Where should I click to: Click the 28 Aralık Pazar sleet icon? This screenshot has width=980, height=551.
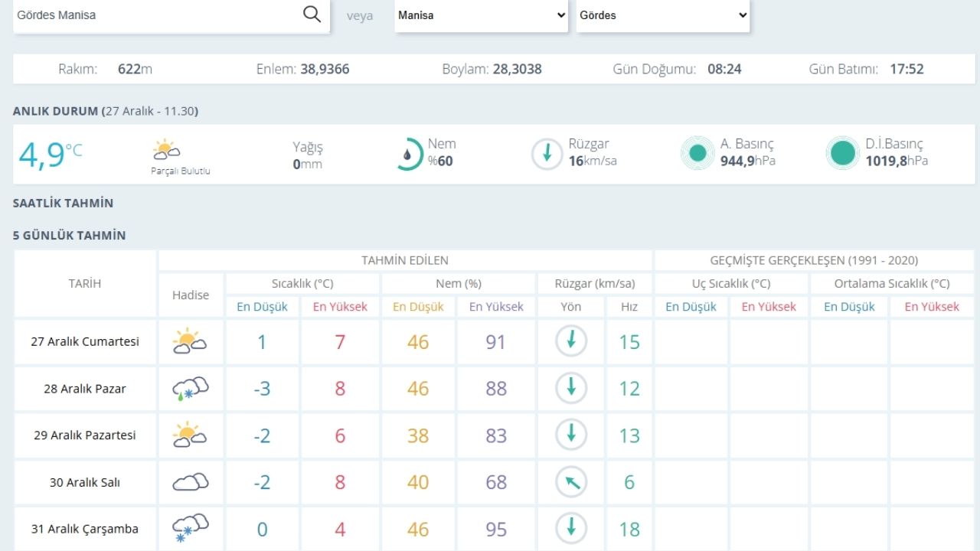pyautogui.click(x=190, y=388)
